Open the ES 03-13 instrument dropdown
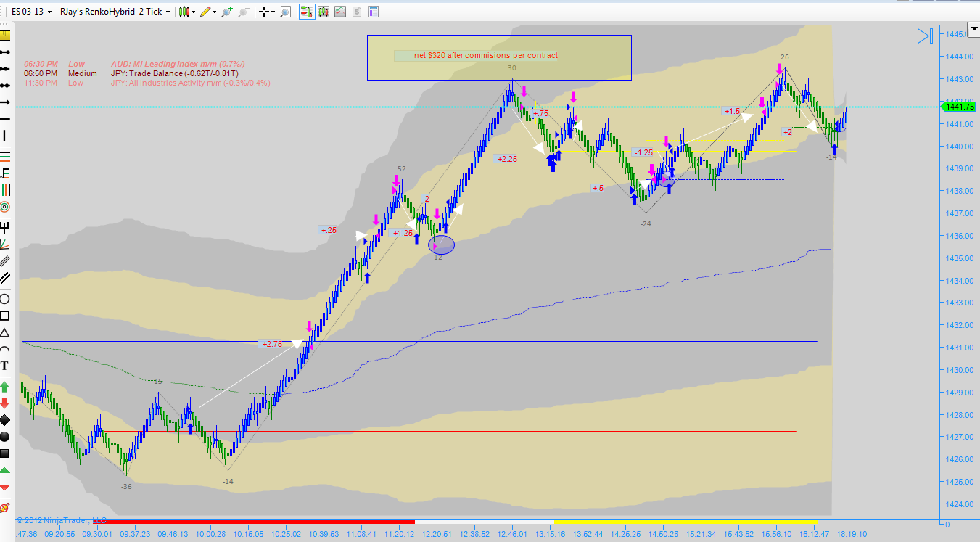The width and height of the screenshot is (980, 542). (31, 12)
